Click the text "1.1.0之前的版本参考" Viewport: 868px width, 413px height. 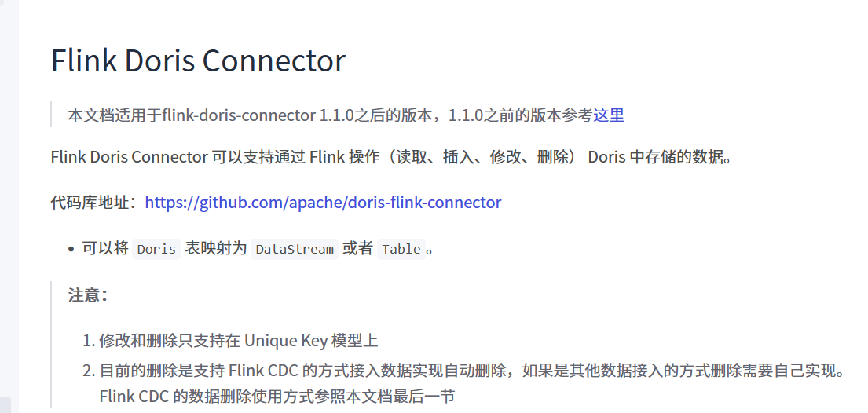click(520, 115)
